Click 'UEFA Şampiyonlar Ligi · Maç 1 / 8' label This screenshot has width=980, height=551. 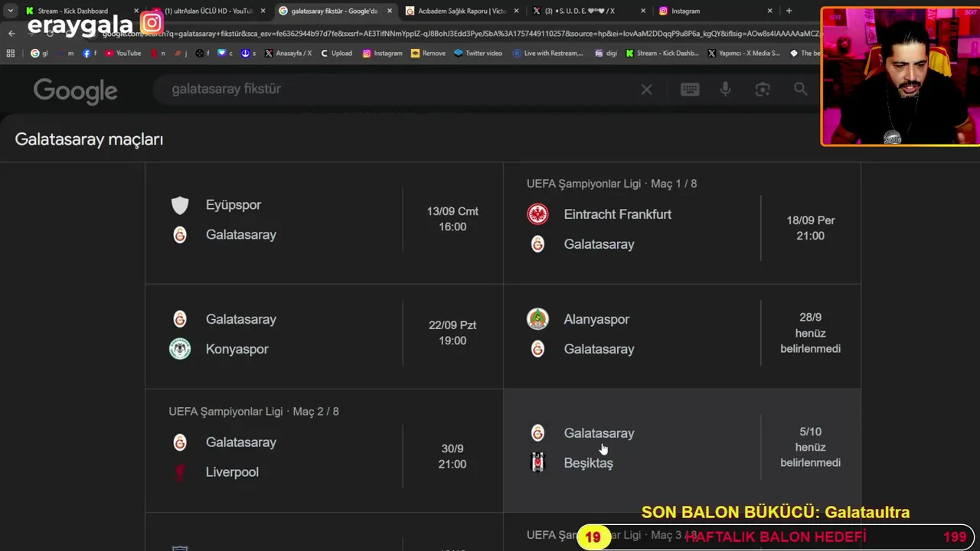click(612, 184)
